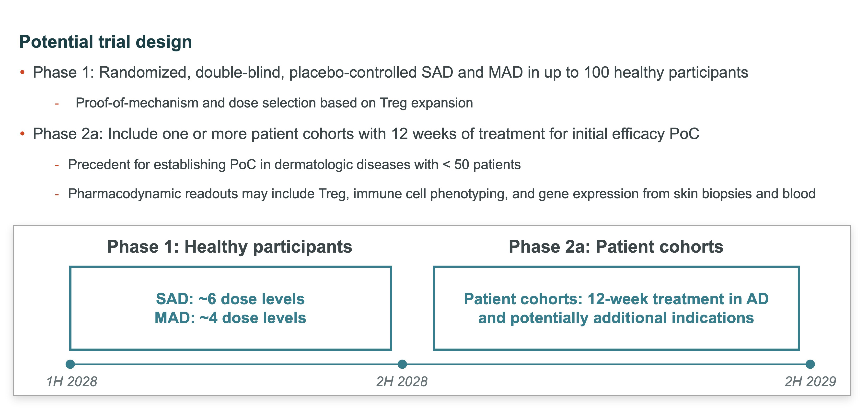Click the Phase 2a patient cohorts bullet text

coord(366,134)
